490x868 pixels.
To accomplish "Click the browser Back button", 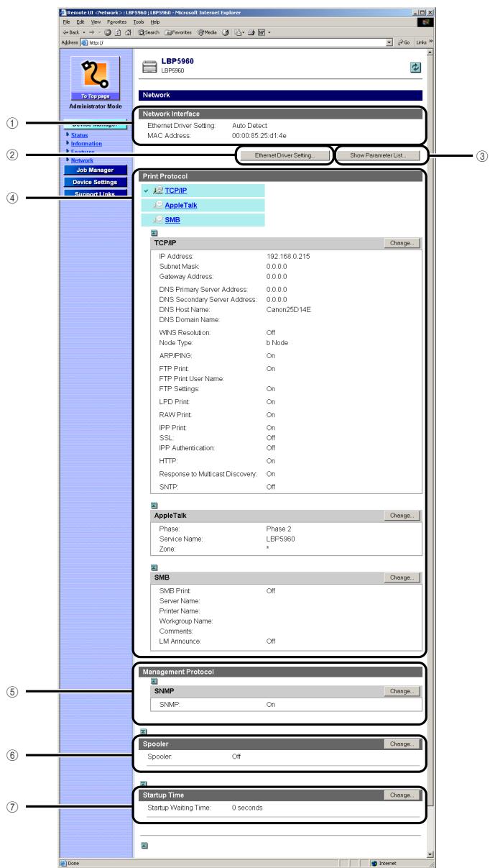I will click(70, 32).
